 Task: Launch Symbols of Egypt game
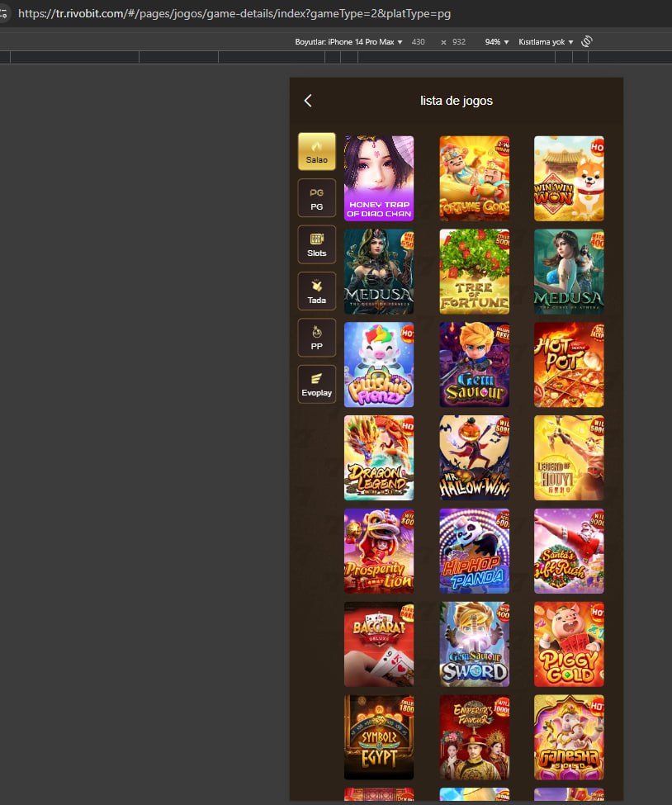pos(379,737)
